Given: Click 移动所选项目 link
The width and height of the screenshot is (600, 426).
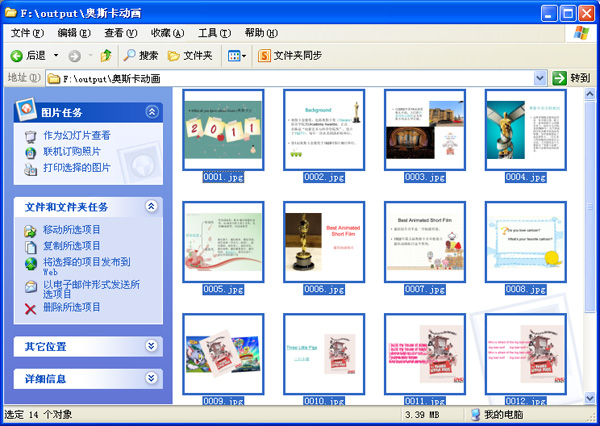Looking at the screenshot, I should tap(72, 230).
